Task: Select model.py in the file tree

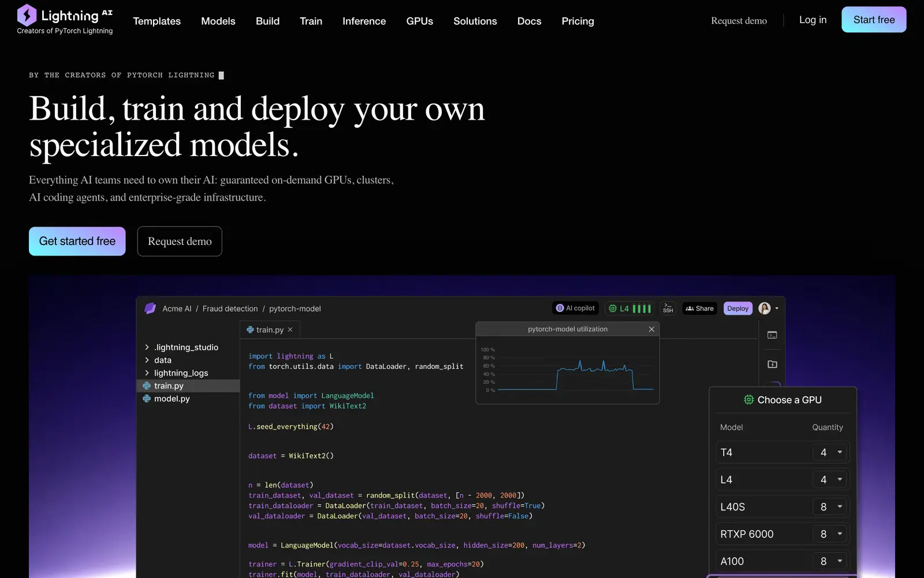Action: pyautogui.click(x=188, y=399)
